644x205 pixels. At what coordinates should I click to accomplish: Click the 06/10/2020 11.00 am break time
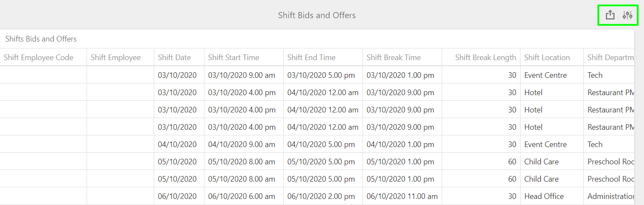pos(402,196)
